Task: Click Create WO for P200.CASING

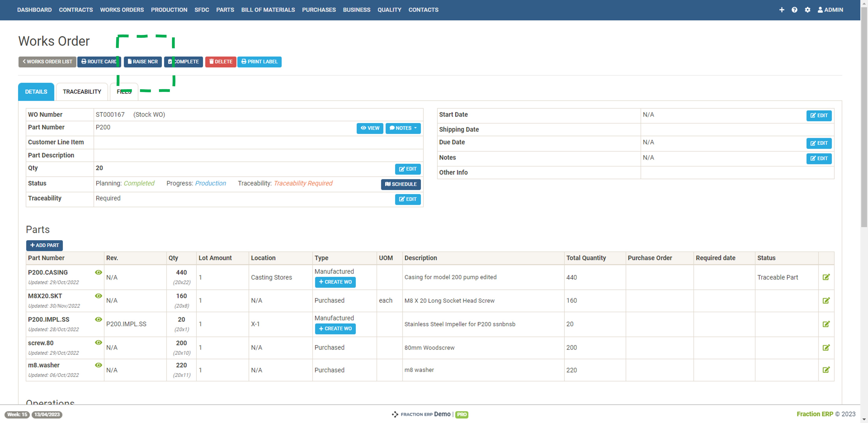Action: tap(335, 282)
